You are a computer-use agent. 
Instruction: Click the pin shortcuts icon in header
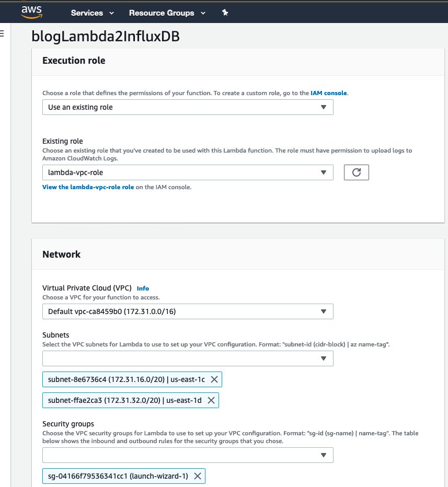[225, 13]
